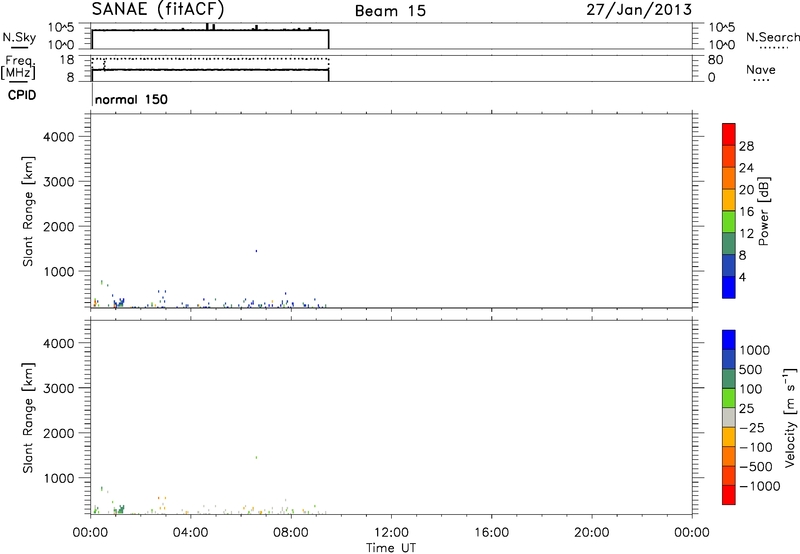Click the normal 150 CPID text
The height and width of the screenshot is (554, 800).
(131, 99)
